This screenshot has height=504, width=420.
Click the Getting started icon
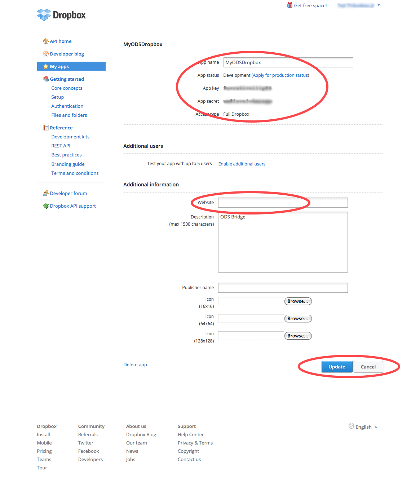click(x=46, y=79)
